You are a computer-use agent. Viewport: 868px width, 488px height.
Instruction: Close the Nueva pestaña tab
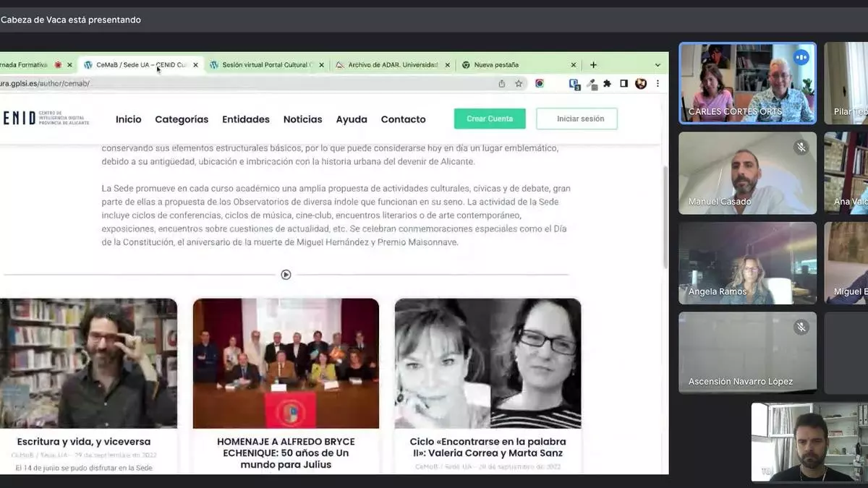tap(574, 65)
